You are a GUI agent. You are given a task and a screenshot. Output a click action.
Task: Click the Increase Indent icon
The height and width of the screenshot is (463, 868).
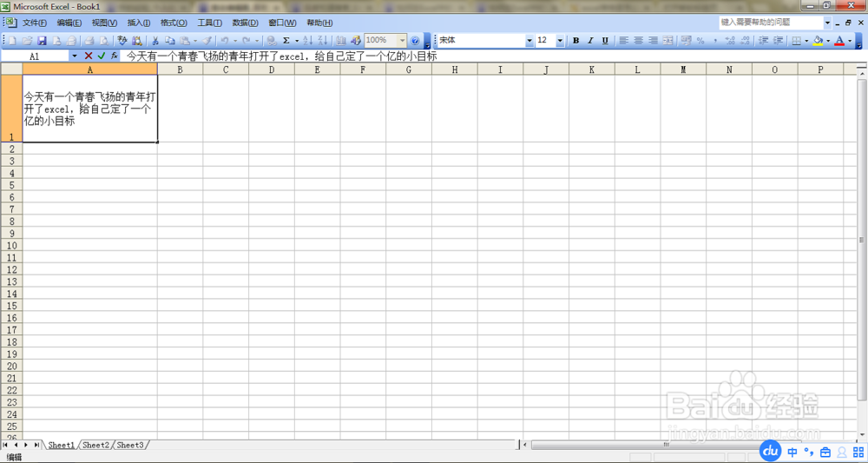(779, 41)
